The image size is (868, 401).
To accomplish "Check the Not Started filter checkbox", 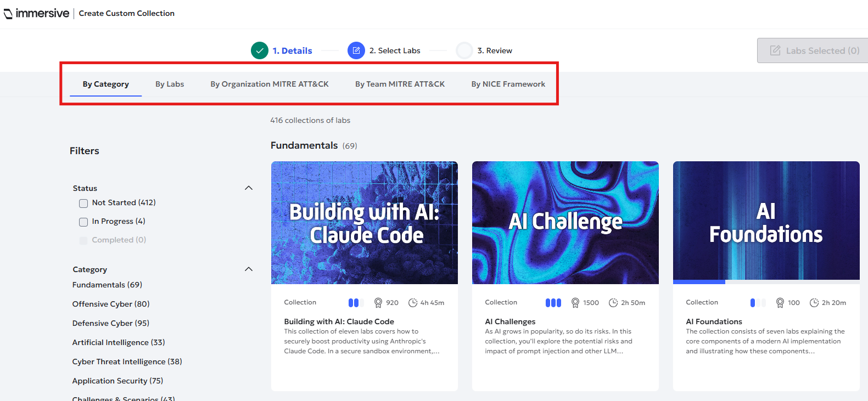I will point(83,204).
